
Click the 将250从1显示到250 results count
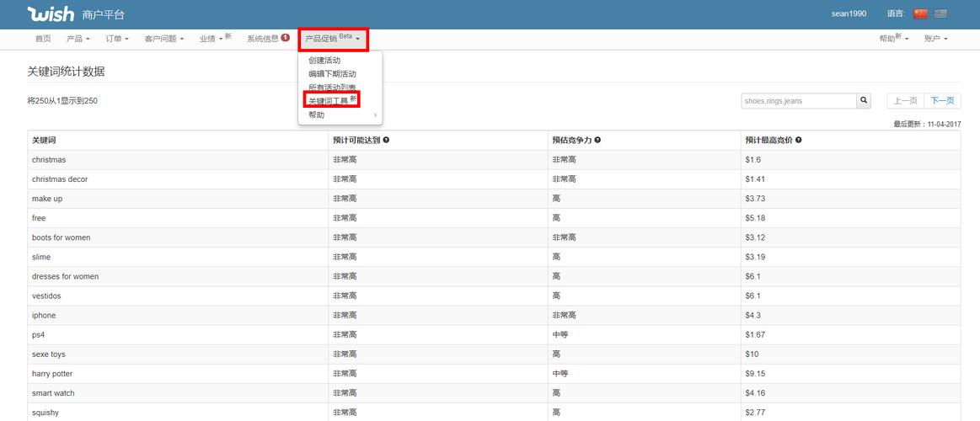click(x=62, y=100)
